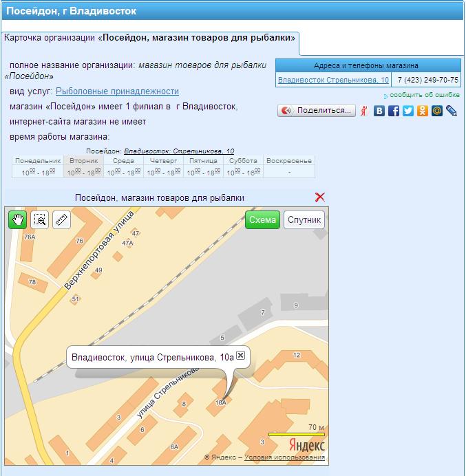This screenshot has height=476, width=466.
Task: Share via LiveJournal pencil icon
Action: pyautogui.click(x=452, y=111)
